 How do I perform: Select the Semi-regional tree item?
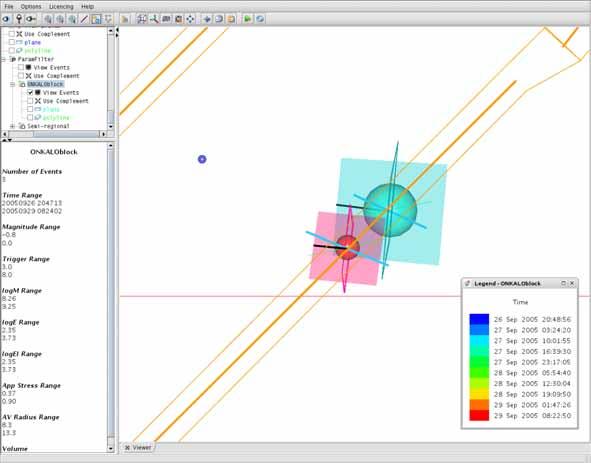[48, 126]
